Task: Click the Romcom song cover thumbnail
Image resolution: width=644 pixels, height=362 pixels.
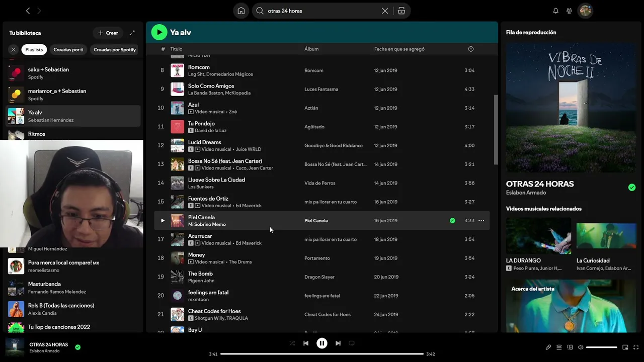Action: (177, 70)
